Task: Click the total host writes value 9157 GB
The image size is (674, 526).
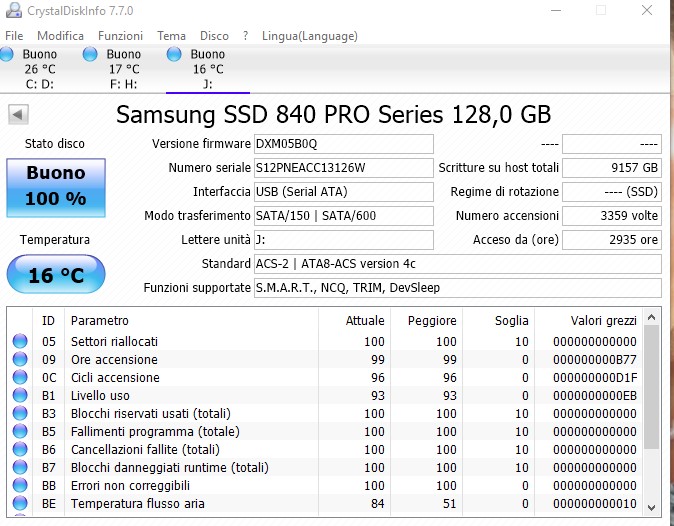Action: [612, 168]
